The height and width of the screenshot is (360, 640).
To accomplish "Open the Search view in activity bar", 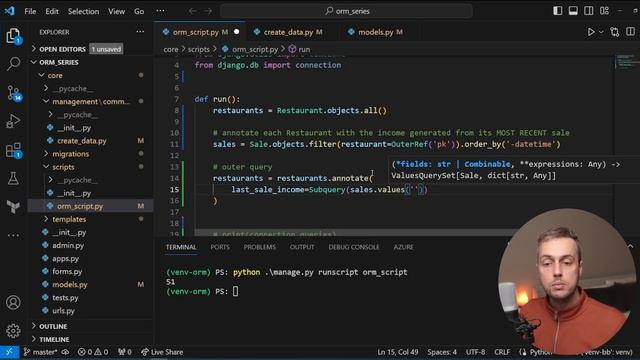I will 13,64.
